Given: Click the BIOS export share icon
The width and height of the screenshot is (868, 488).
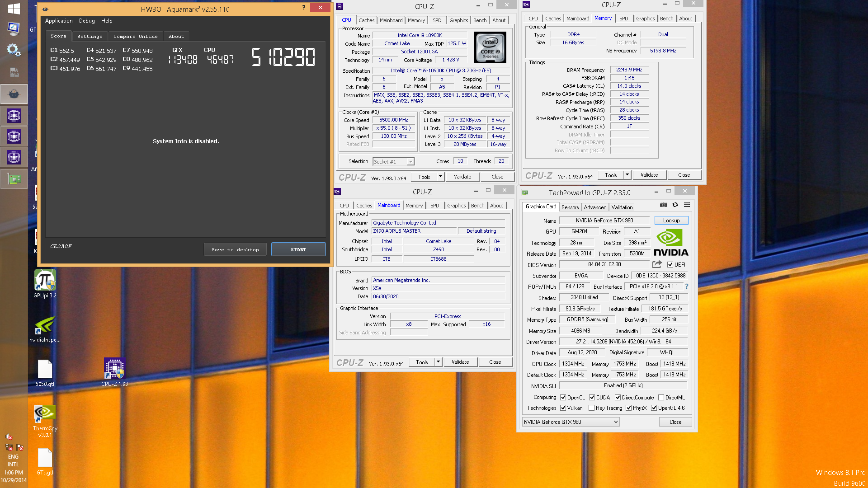Looking at the screenshot, I should pos(657,264).
